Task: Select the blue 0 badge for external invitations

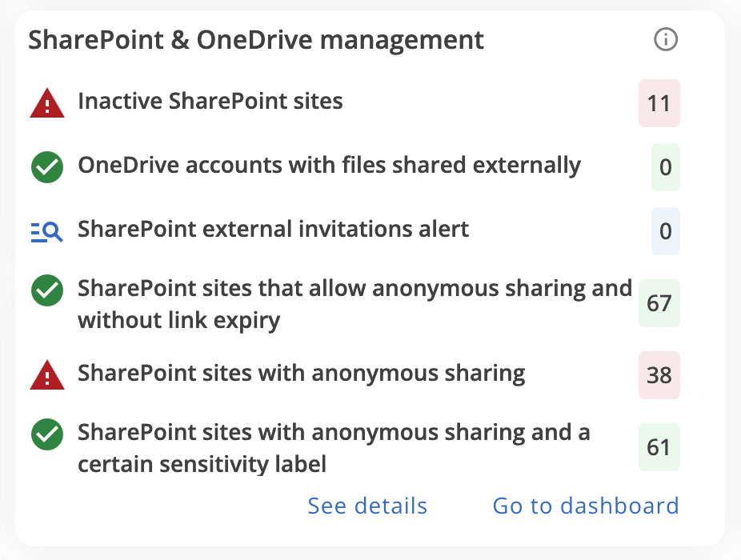Action: (666, 231)
